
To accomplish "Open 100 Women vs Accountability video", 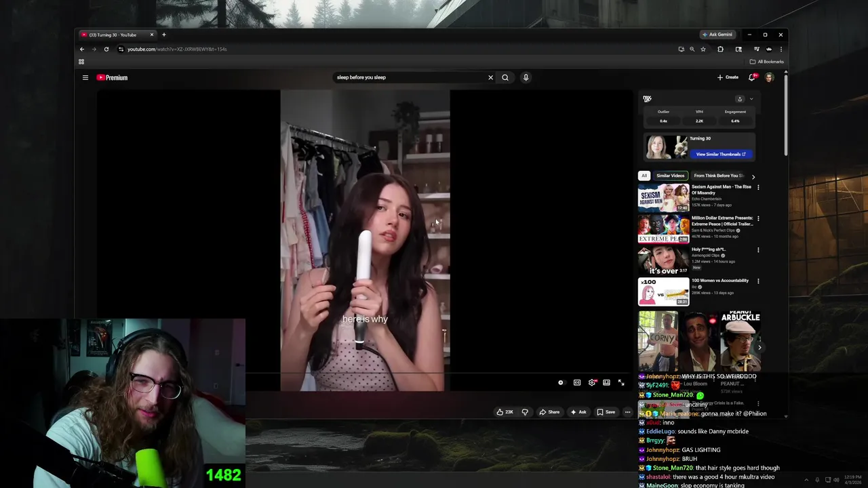I will (x=663, y=291).
